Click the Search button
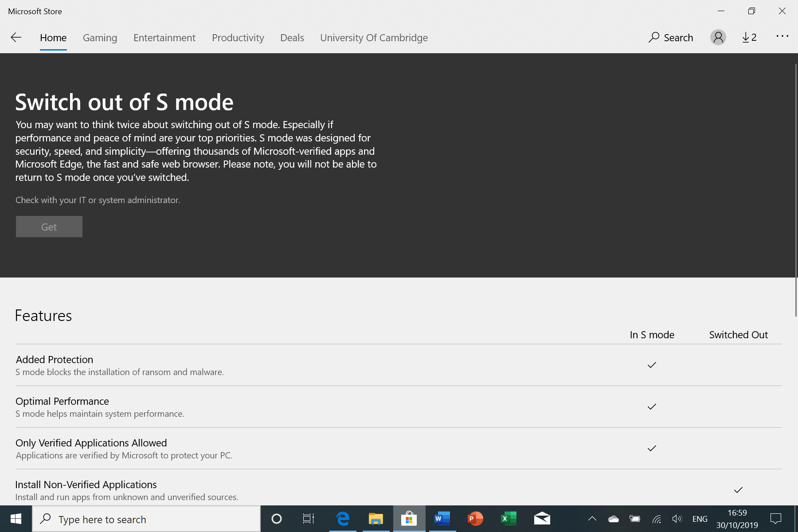798x532 pixels. tap(671, 38)
